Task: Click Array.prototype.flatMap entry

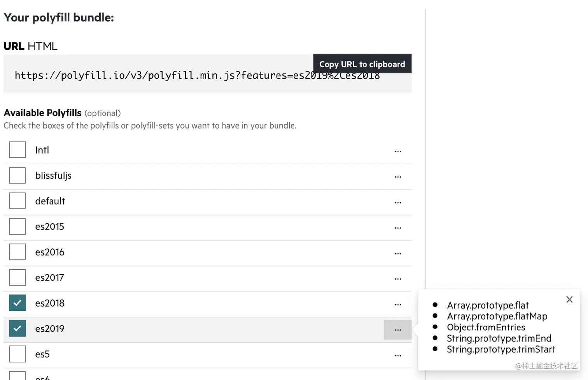Action: pyautogui.click(x=497, y=316)
